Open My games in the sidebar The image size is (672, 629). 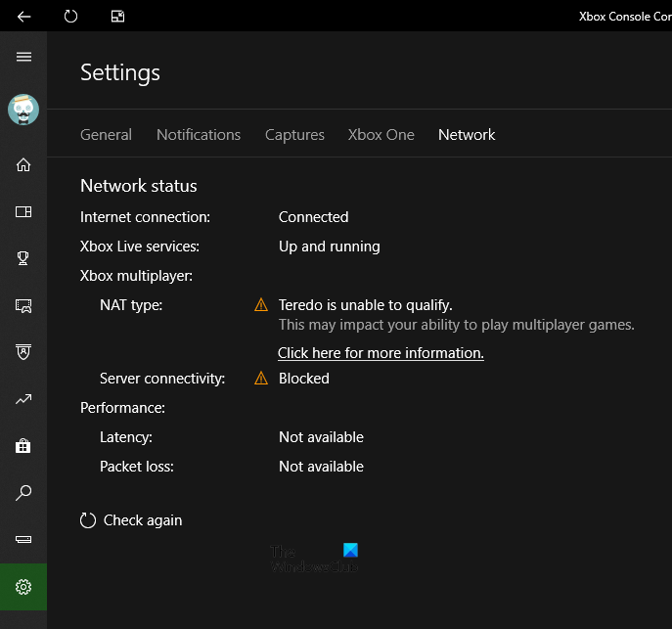[x=23, y=211]
